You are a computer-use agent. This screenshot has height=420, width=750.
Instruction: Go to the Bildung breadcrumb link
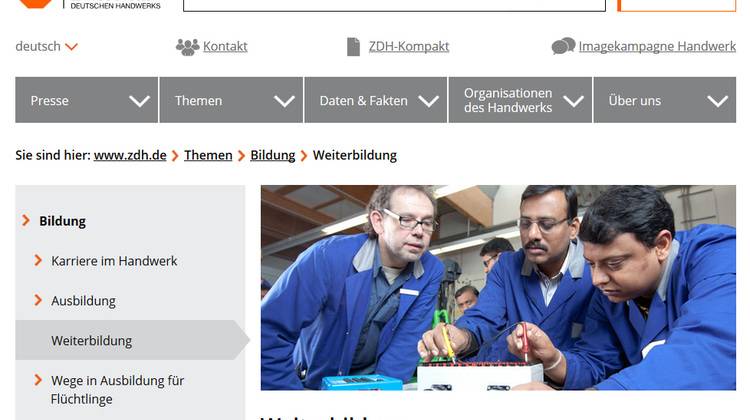[273, 155]
